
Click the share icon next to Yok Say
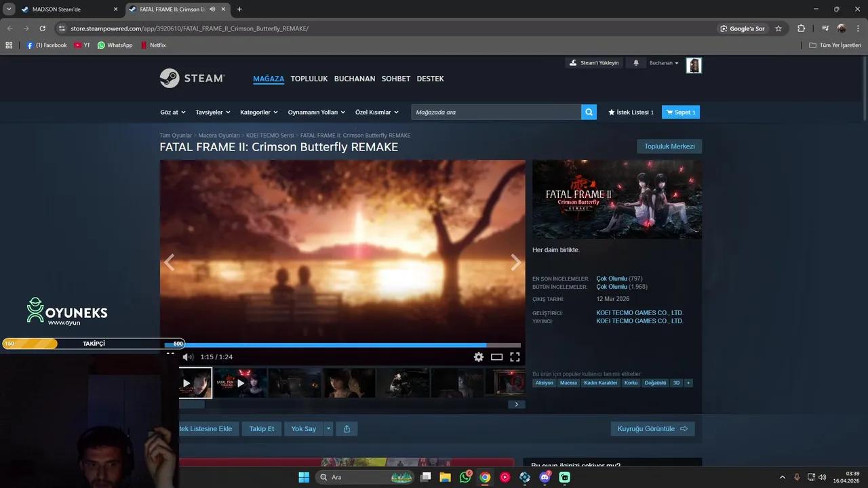(347, 428)
